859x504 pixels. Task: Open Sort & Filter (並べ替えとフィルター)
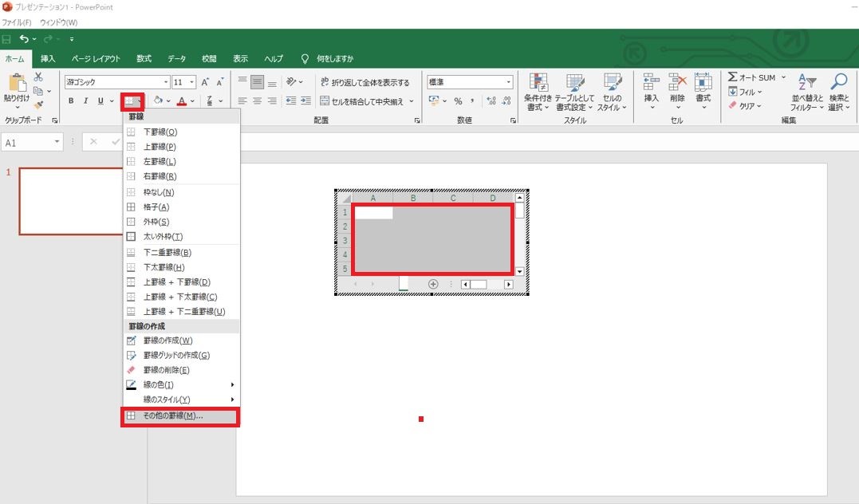807,92
